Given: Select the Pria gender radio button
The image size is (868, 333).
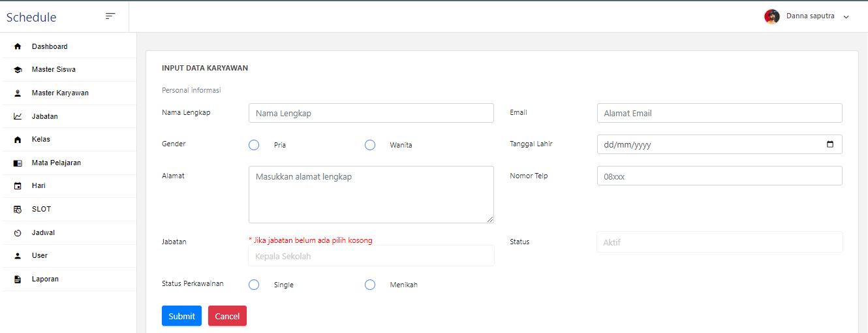Looking at the screenshot, I should click(254, 145).
